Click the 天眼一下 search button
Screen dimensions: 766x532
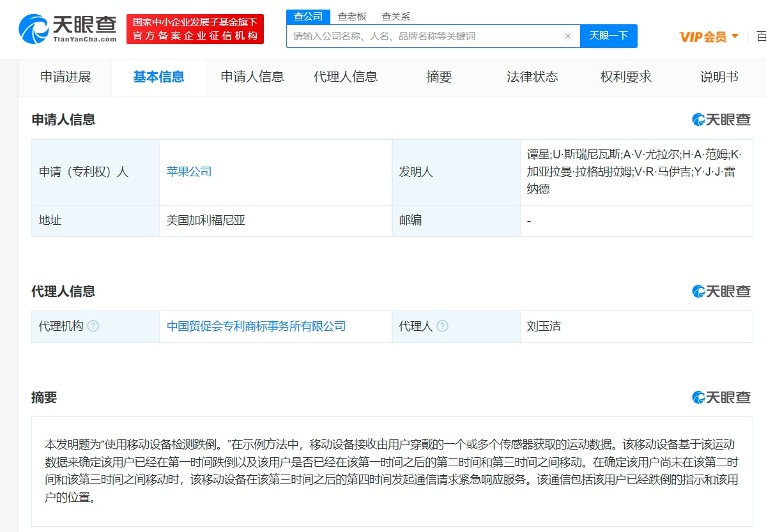(x=609, y=36)
